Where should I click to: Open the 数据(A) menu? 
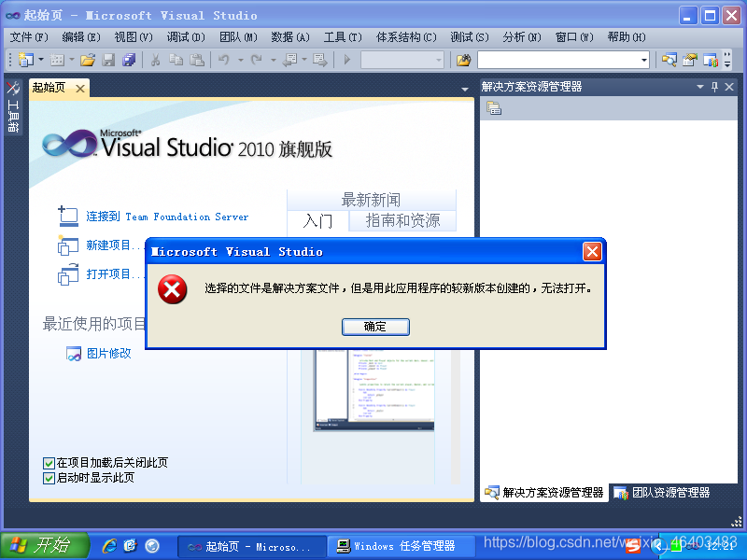(x=290, y=36)
